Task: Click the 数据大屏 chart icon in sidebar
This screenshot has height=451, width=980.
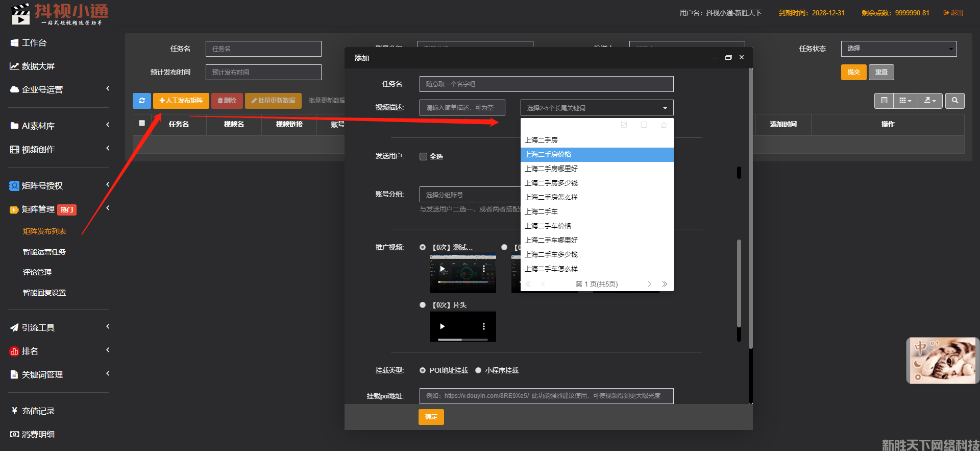Action: click(x=14, y=66)
